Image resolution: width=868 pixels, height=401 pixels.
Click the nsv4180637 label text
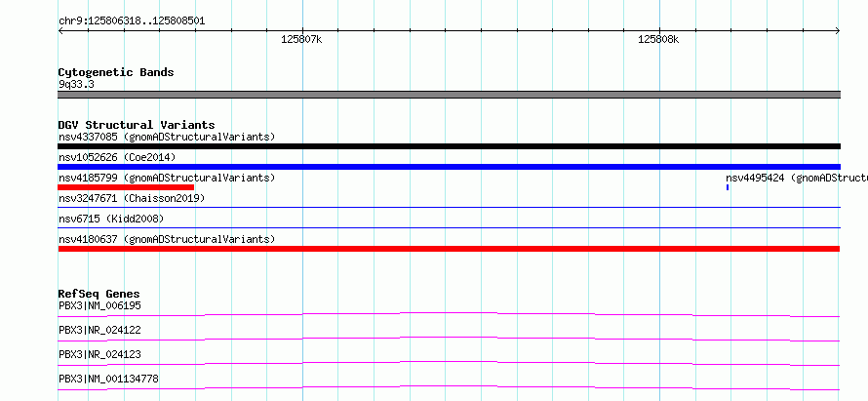tap(167, 239)
